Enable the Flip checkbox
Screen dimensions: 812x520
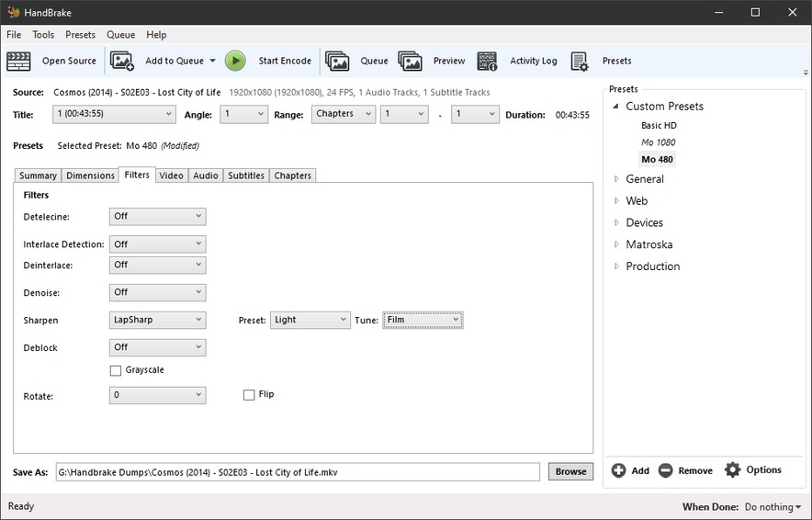[249, 395]
